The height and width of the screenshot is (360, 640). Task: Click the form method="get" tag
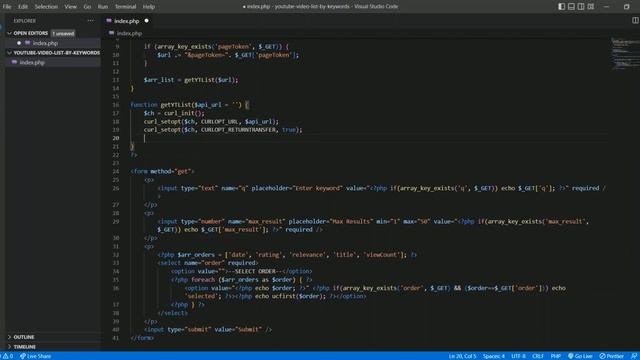pyautogui.click(x=162, y=171)
